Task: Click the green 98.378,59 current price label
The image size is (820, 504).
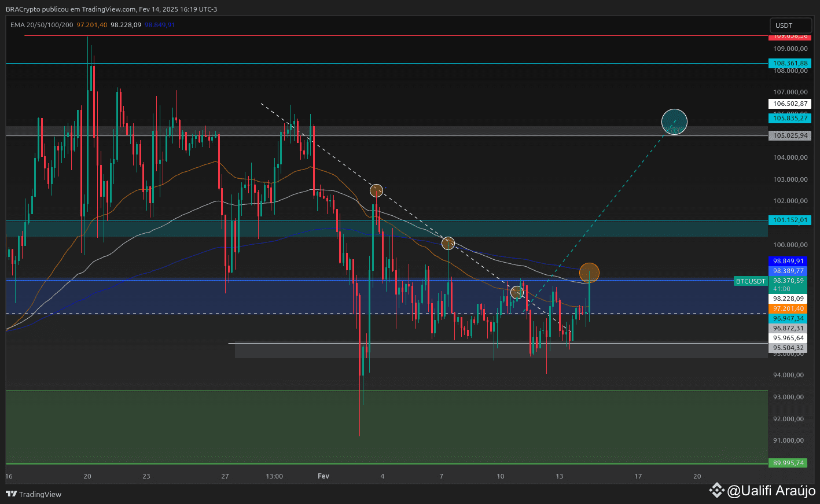Action: click(788, 281)
